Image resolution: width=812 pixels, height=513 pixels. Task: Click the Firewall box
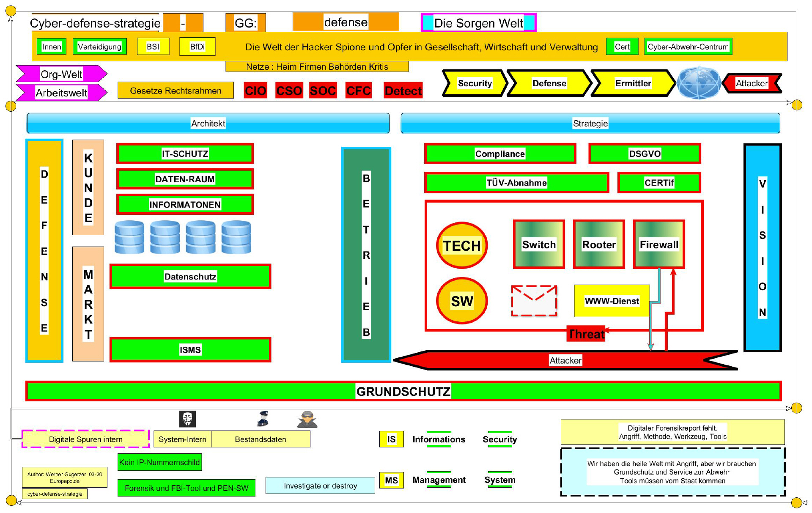[658, 244]
